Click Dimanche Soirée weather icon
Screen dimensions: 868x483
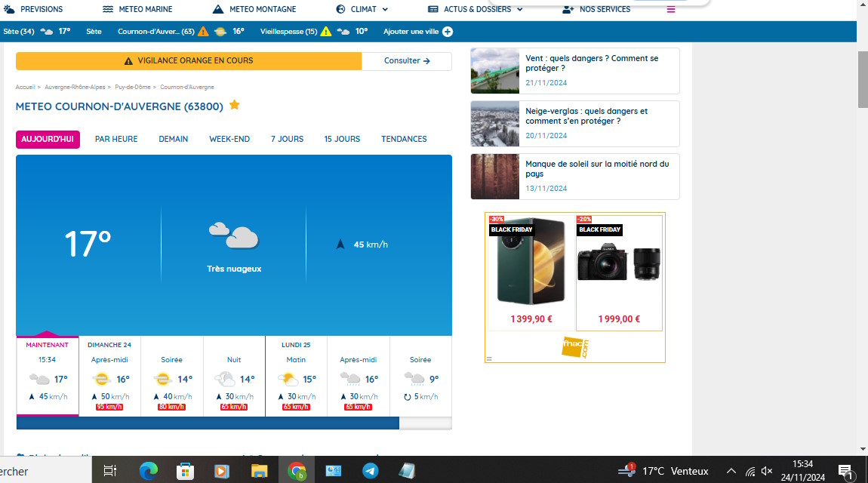(163, 380)
